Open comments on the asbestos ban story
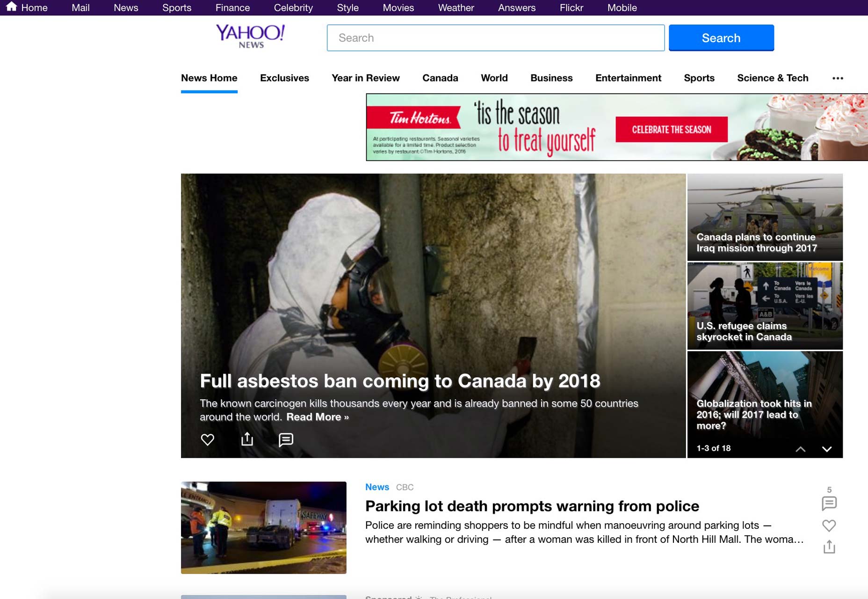868x599 pixels. (x=286, y=439)
